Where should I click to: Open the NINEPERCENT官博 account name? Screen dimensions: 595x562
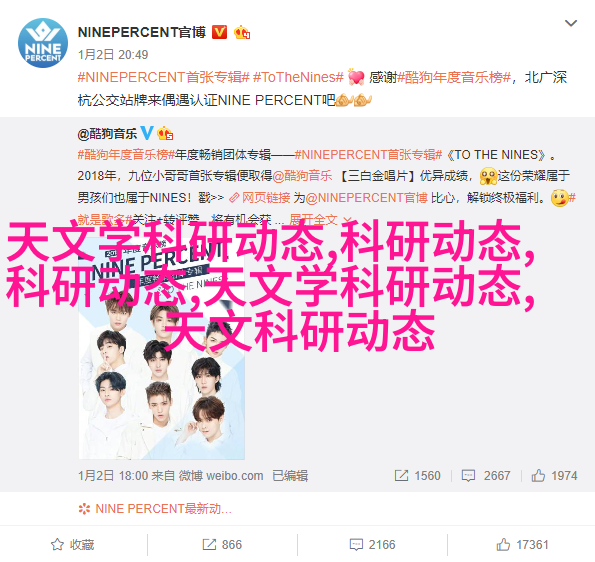[x=142, y=32]
